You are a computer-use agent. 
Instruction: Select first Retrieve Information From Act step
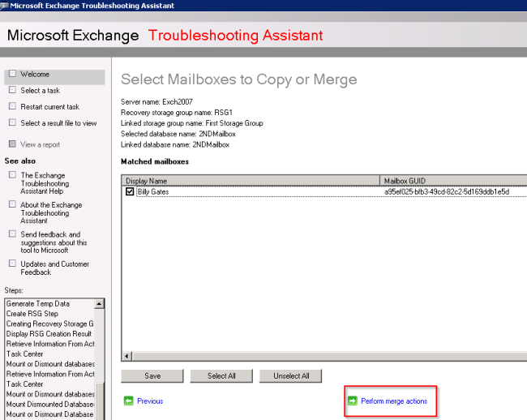tap(50, 344)
